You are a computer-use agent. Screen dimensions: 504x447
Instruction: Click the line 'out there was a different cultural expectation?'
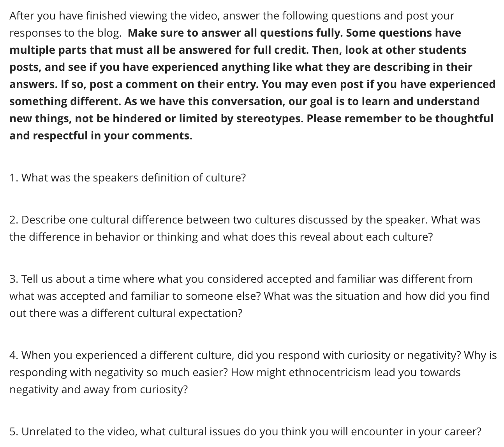tap(126, 313)
